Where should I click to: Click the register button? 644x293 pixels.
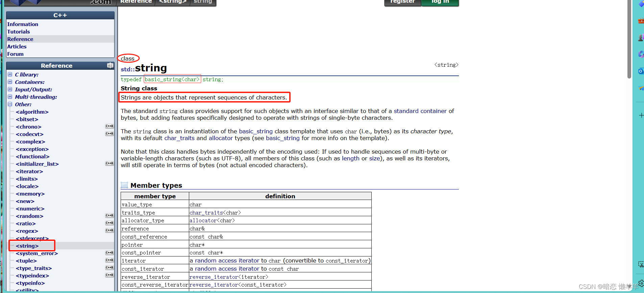[x=403, y=2]
